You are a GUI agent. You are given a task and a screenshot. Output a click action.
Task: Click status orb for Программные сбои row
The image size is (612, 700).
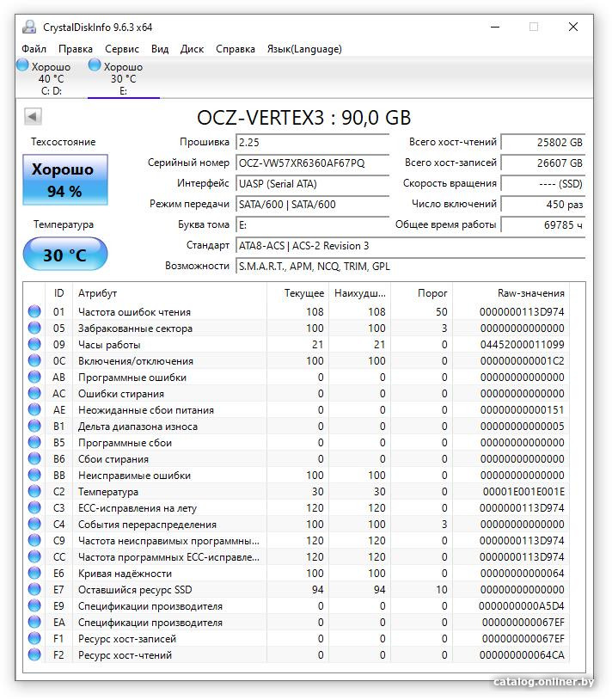34,442
